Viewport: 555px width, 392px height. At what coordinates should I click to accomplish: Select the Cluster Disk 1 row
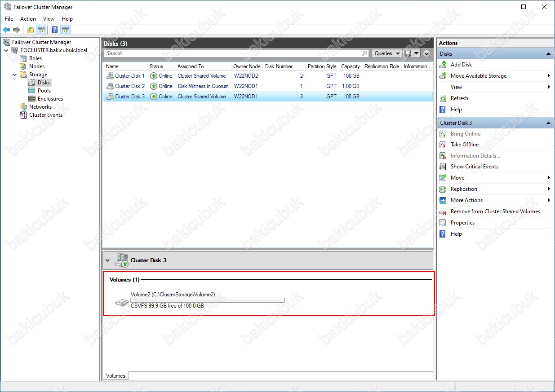click(x=267, y=76)
